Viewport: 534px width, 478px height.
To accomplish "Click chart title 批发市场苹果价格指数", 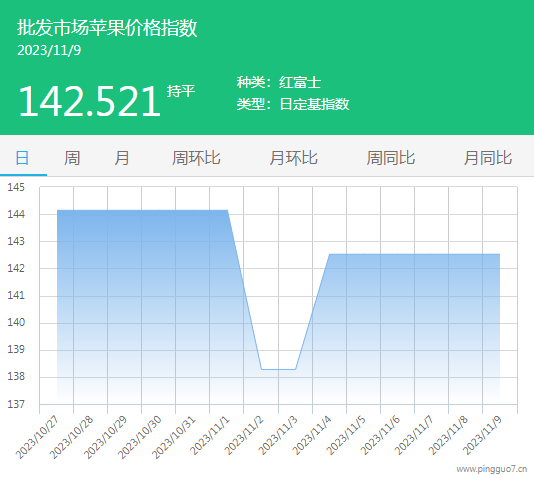I will tap(107, 28).
